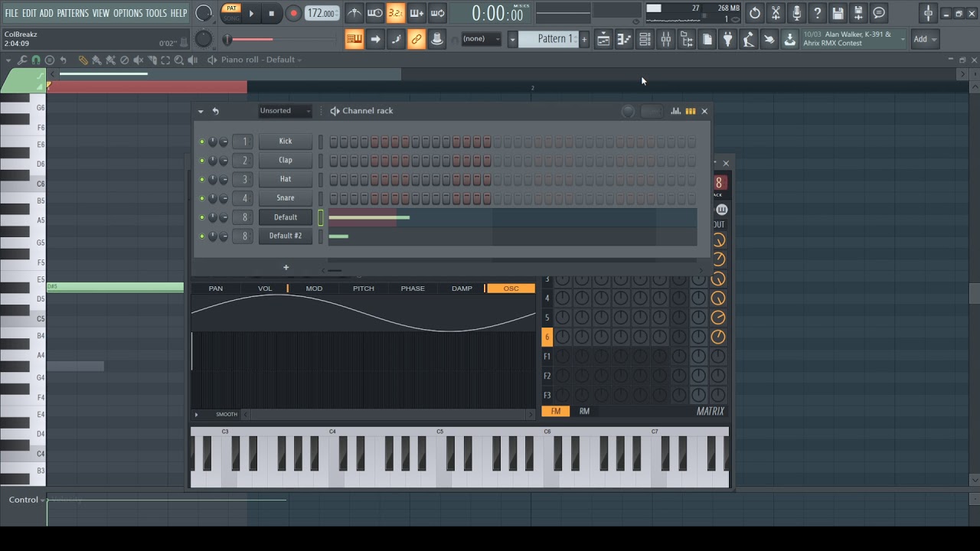Select FM mode in the matrix
This screenshot has height=551, width=980.
[x=556, y=412]
